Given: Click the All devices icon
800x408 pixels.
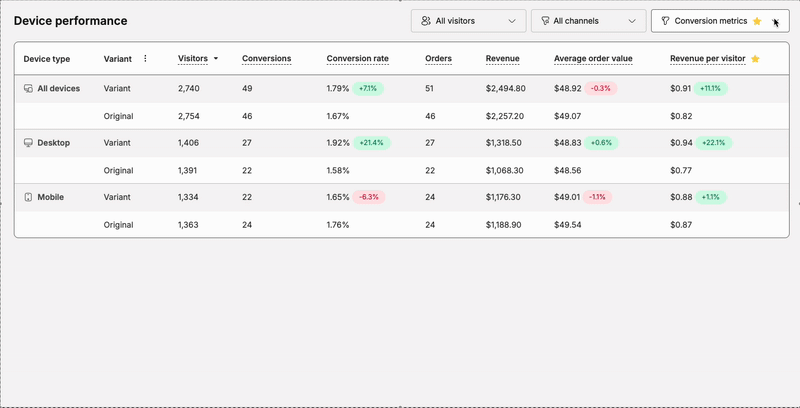Looking at the screenshot, I should (x=28, y=89).
